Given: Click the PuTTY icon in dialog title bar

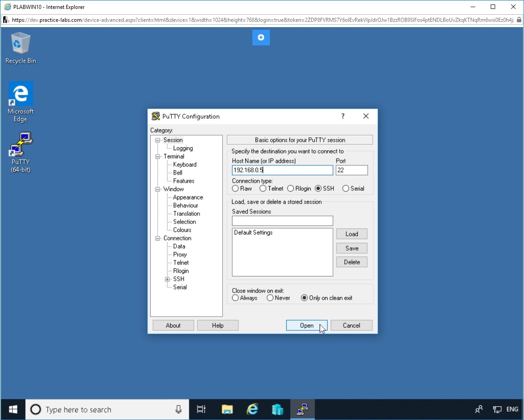Looking at the screenshot, I should coord(156,116).
